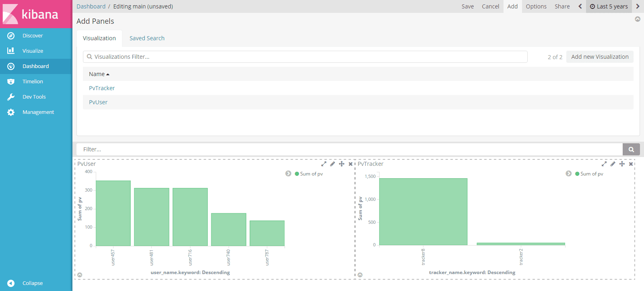Open Discover compass icon in sidebar
The height and width of the screenshot is (291, 644).
[x=11, y=36]
